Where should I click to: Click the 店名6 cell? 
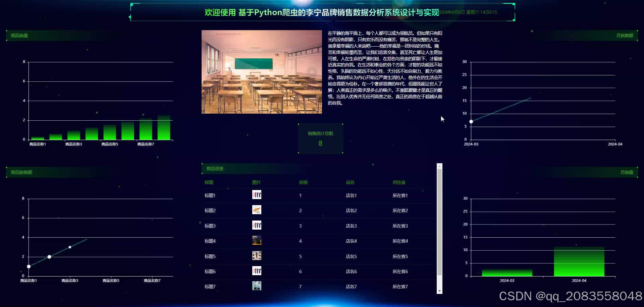coord(351,271)
